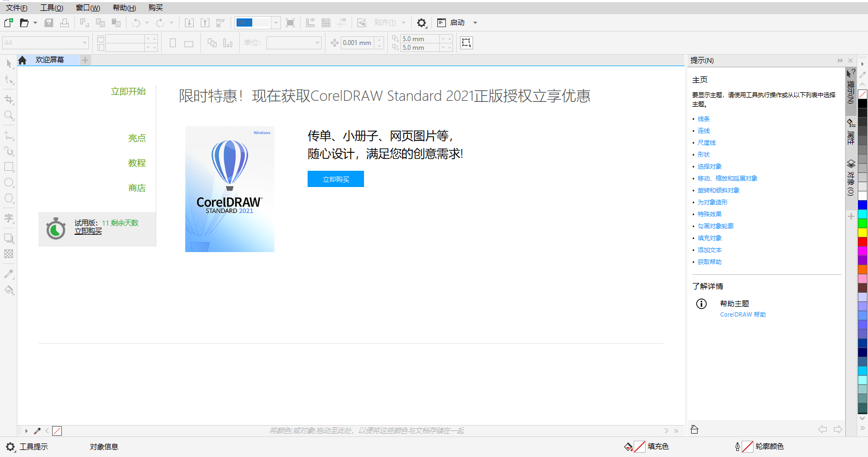Select the Drop Shadow tool
This screenshot has height=457, width=868.
click(9, 238)
